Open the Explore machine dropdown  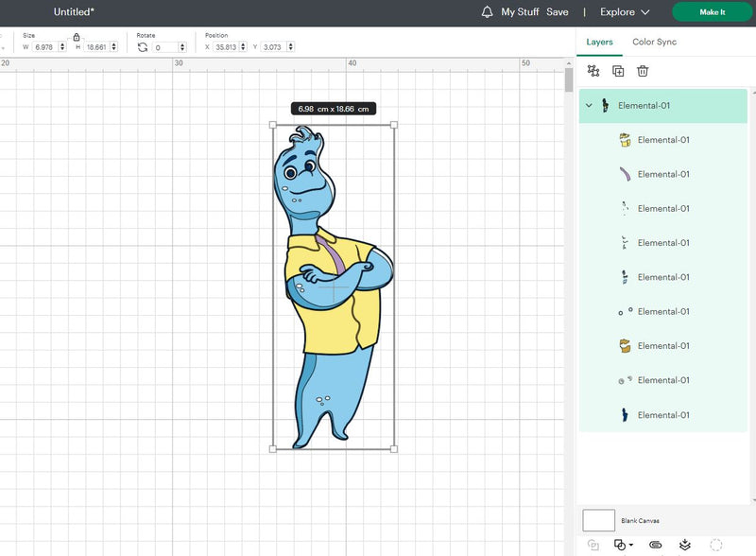625,12
